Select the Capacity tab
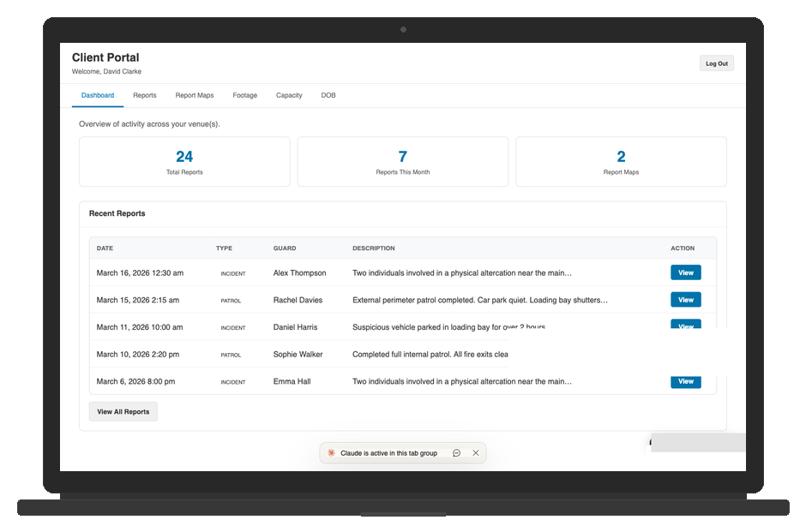 tap(289, 95)
